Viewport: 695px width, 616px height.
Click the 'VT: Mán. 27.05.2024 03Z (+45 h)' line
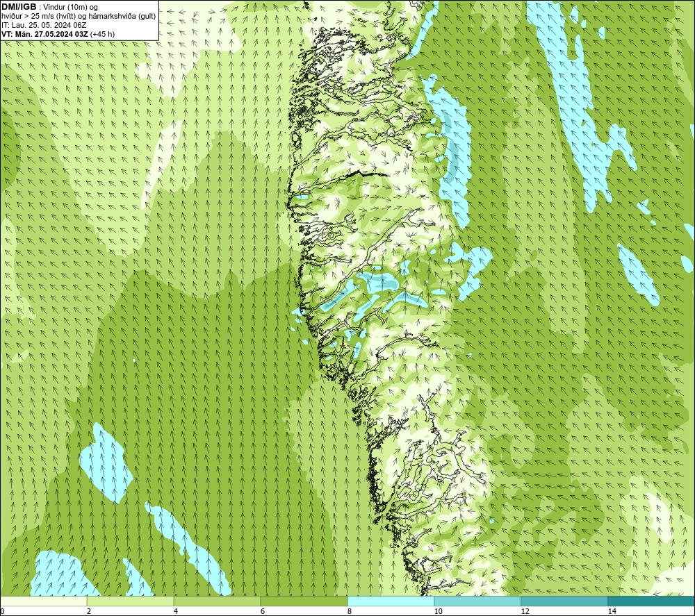(58, 33)
